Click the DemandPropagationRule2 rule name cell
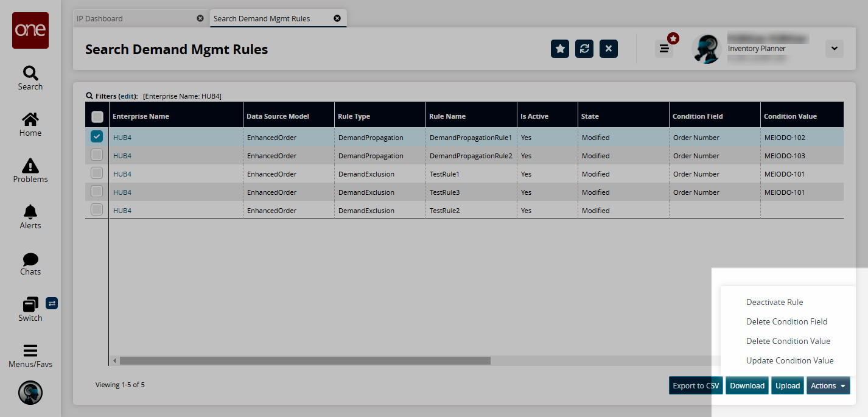Viewport: 868px width, 417px height. click(472, 156)
